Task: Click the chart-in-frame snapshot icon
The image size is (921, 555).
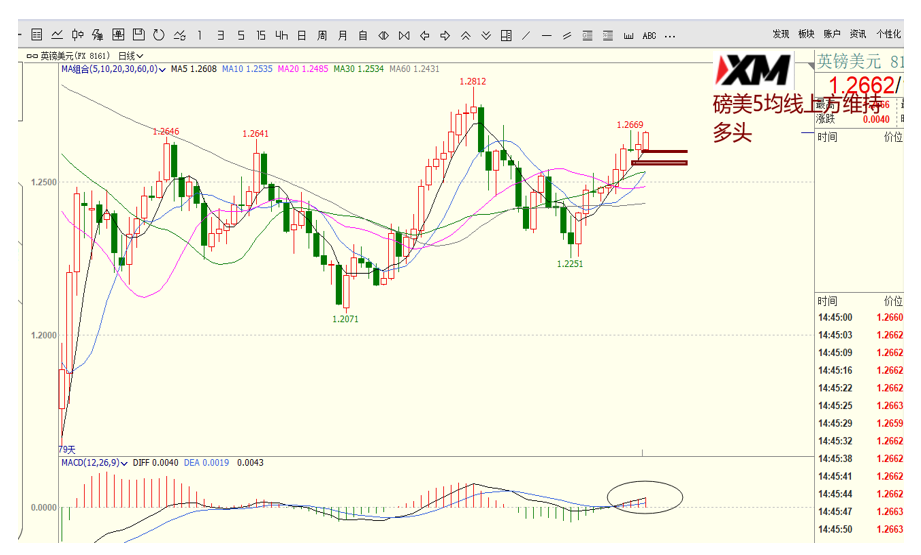Action: coord(118,35)
